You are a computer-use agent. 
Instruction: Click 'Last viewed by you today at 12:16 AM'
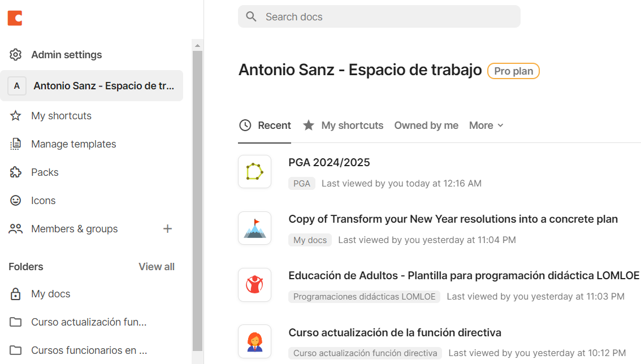(401, 184)
